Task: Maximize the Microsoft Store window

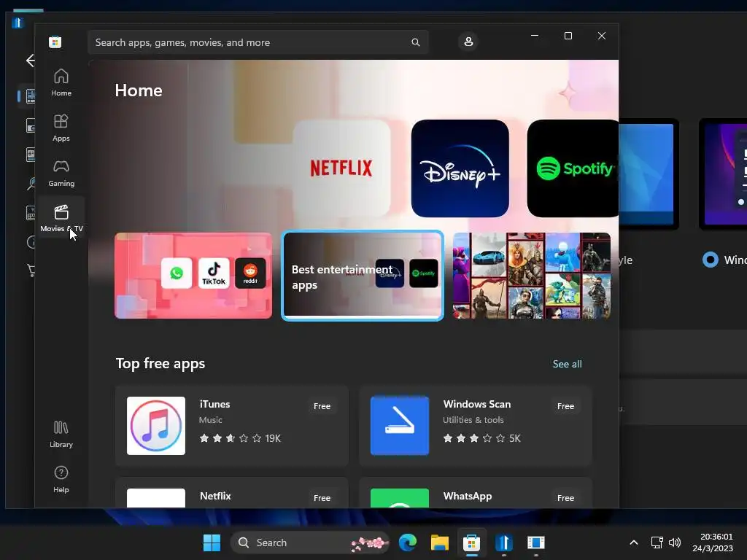Action: click(568, 36)
